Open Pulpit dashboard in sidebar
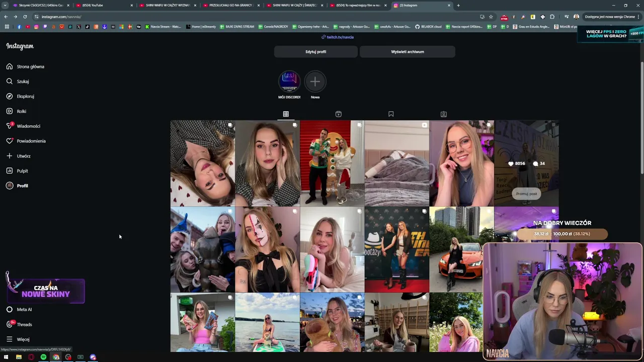The width and height of the screenshot is (644, 362). pyautogui.click(x=17, y=171)
